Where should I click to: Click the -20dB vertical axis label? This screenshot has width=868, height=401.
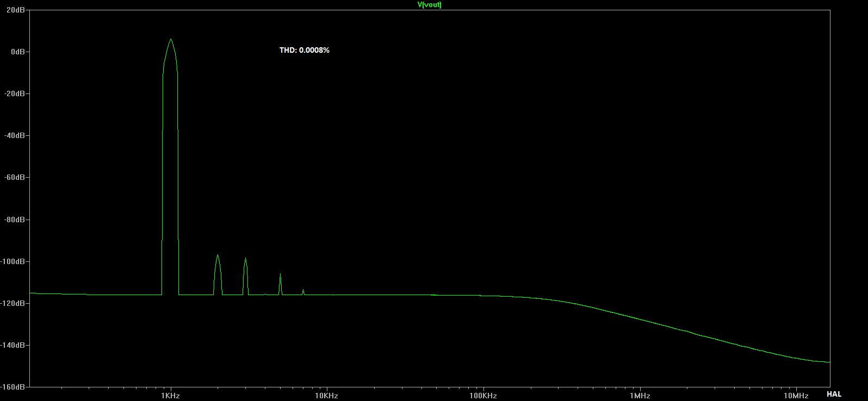(x=15, y=93)
